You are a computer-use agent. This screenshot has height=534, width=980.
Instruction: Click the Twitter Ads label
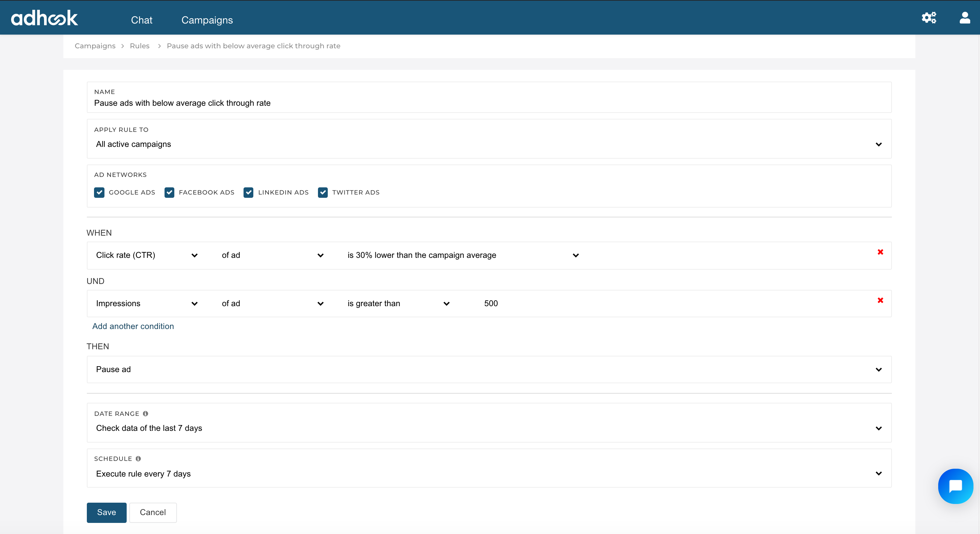coord(356,193)
